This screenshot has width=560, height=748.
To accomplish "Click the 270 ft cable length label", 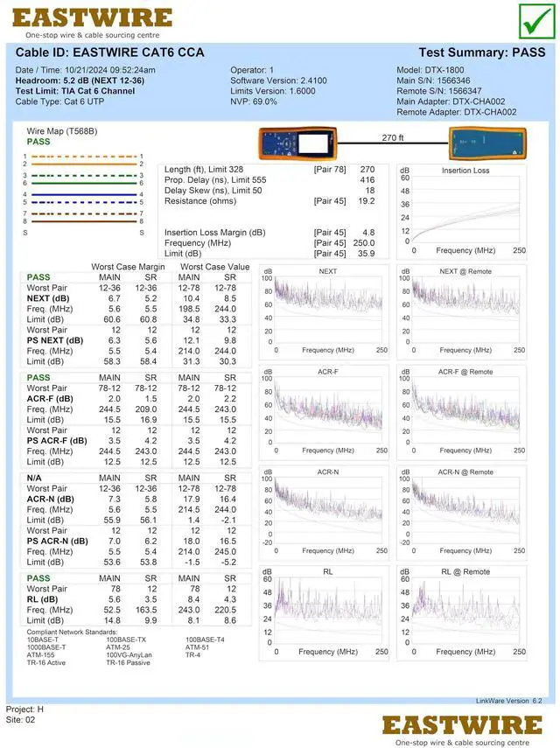I will (393, 137).
